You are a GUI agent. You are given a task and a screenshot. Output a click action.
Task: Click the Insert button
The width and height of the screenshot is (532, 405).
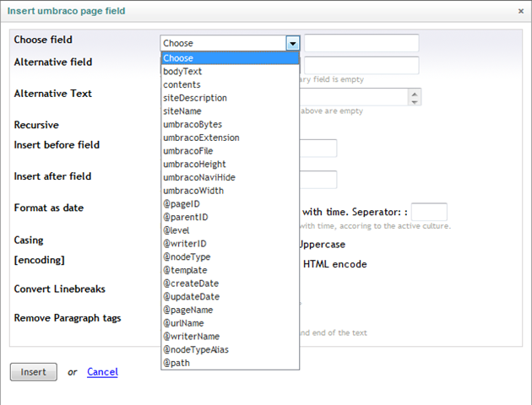33,372
